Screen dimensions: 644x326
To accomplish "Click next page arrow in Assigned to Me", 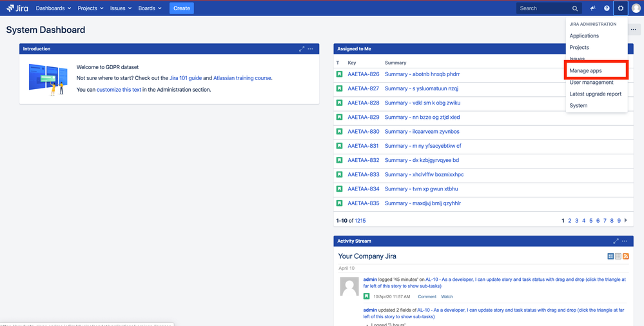I will [626, 220].
